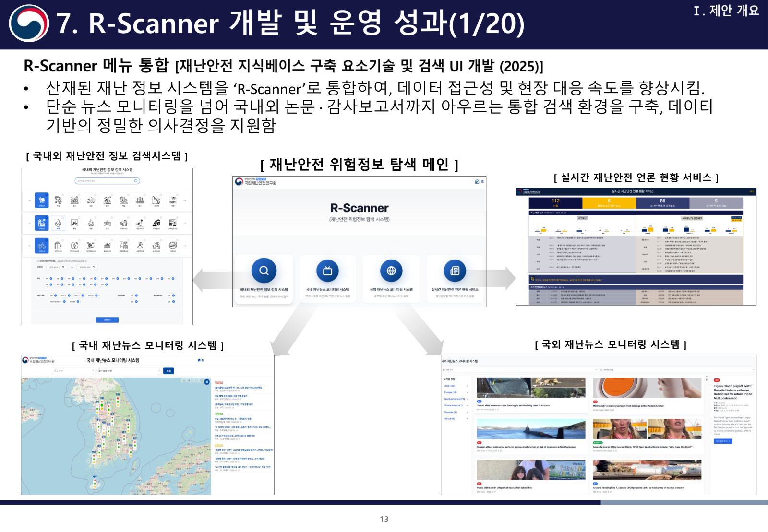Click the globe icon for 국외 재난뉴스 모니터링
This screenshot has height=532, width=768.
coord(391,271)
